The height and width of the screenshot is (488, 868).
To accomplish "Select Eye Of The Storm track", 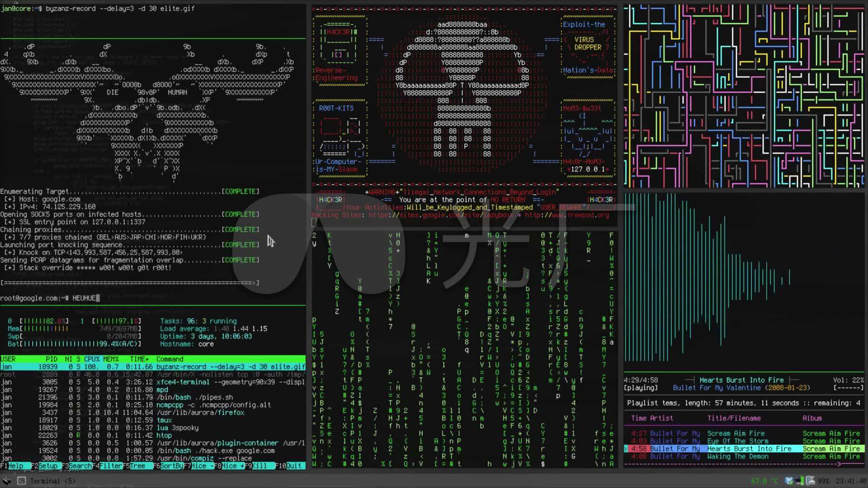I will 745,441.
